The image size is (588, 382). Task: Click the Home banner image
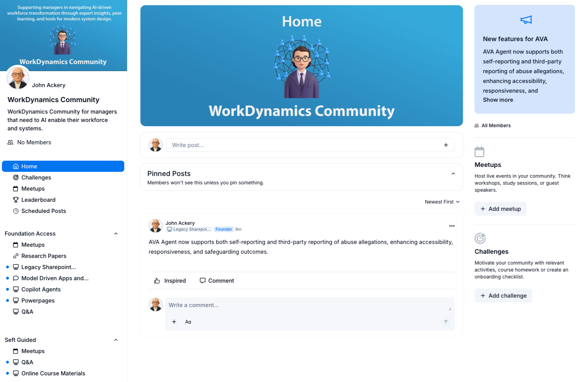(301, 66)
